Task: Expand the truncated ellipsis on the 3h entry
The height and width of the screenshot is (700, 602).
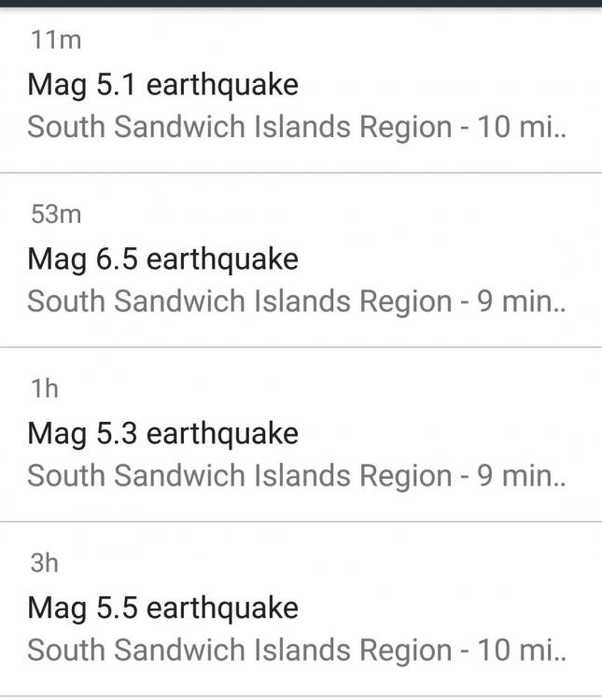Action: pyautogui.click(x=560, y=654)
